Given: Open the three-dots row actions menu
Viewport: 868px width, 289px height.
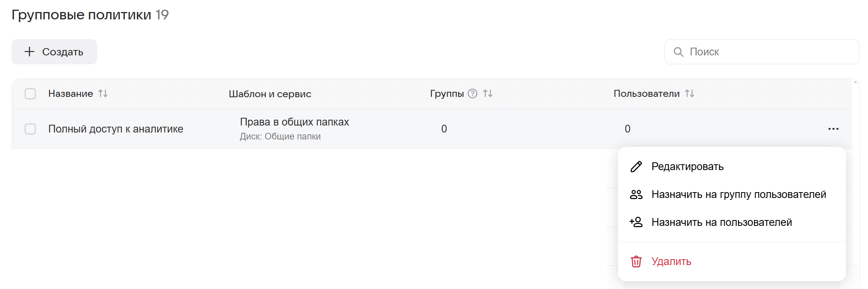Looking at the screenshot, I should point(833,129).
